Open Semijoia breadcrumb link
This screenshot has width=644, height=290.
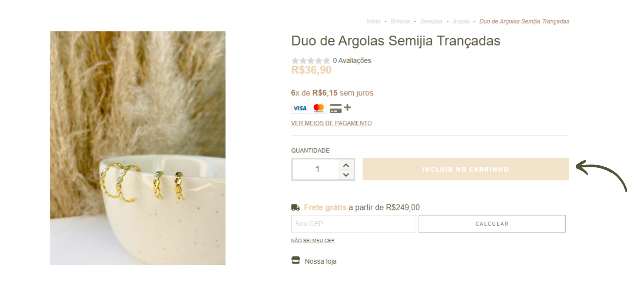click(431, 21)
